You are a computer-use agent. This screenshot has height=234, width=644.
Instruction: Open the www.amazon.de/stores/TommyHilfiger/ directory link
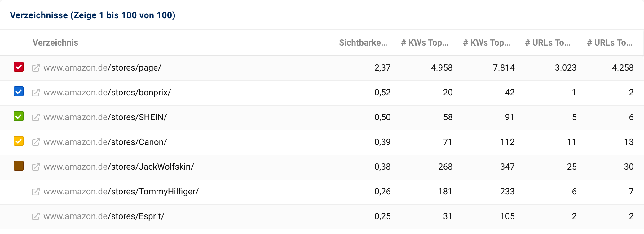click(121, 192)
